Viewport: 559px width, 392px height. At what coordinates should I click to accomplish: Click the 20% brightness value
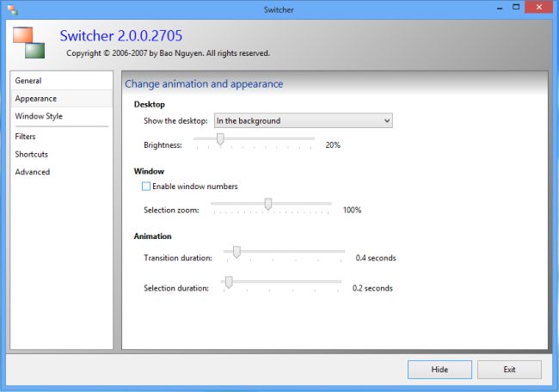(333, 145)
